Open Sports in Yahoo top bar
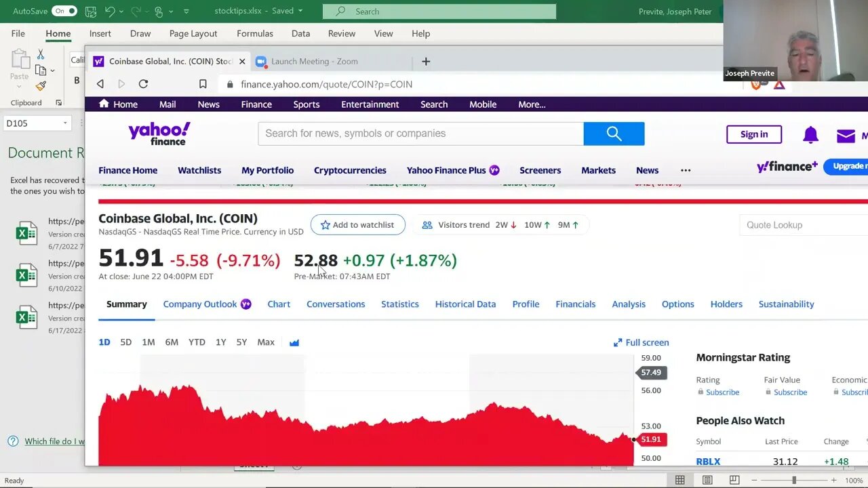Screen dimensions: 868x488 point(307,104)
